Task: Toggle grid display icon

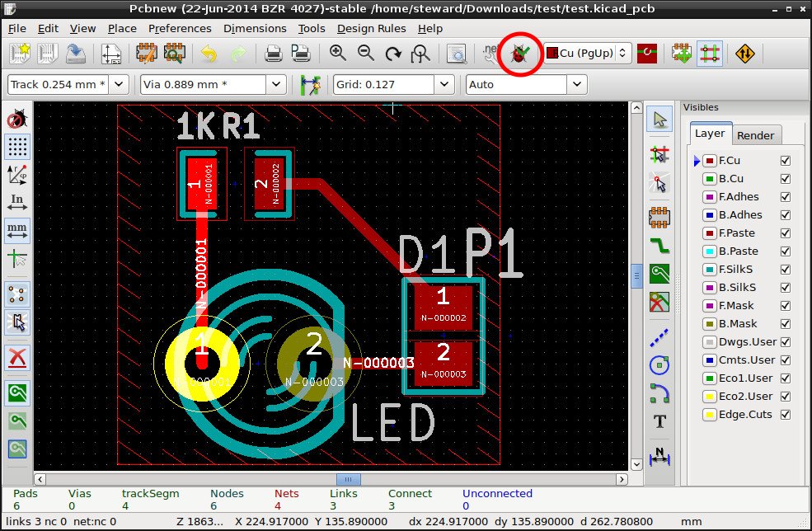Action: pyautogui.click(x=17, y=147)
